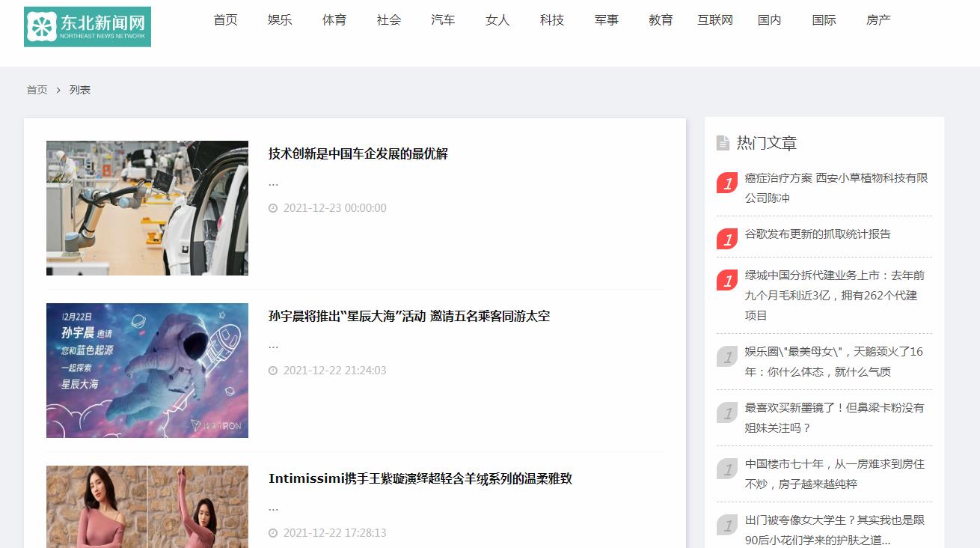Screen dimensions: 980x548
Task: Click the clock icon beside 2021-12-22 21:24:03
Action: [273, 371]
